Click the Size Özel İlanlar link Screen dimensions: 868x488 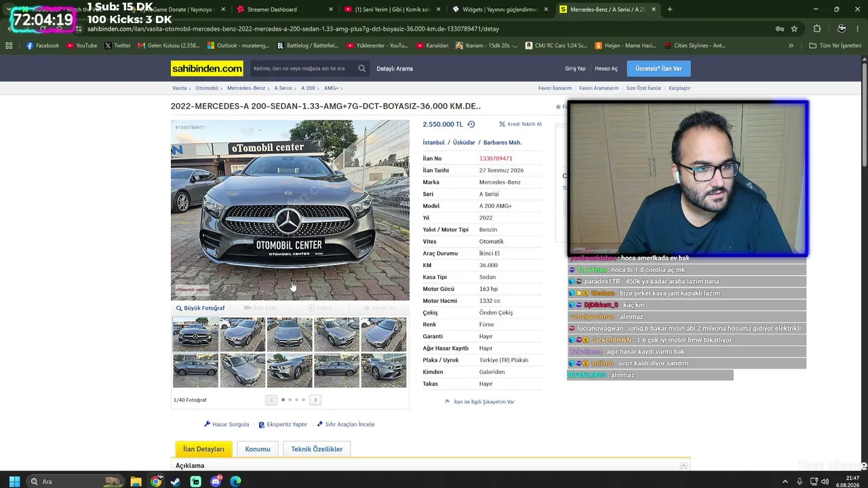point(644,88)
